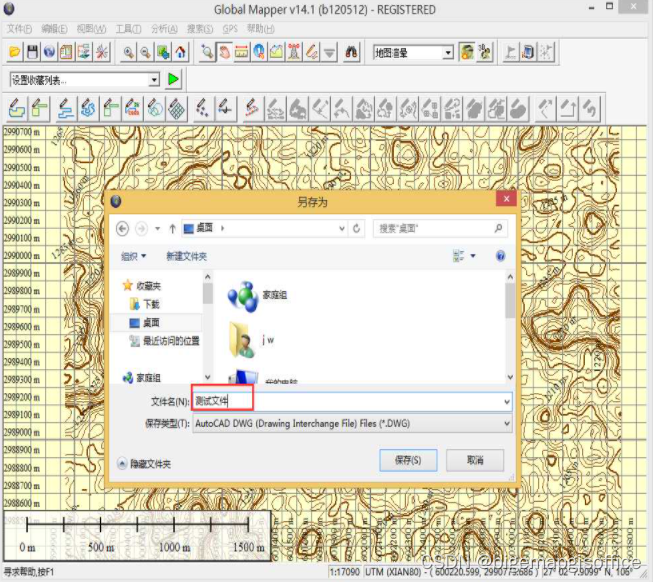Open the 工具(T) menu

pyautogui.click(x=128, y=29)
